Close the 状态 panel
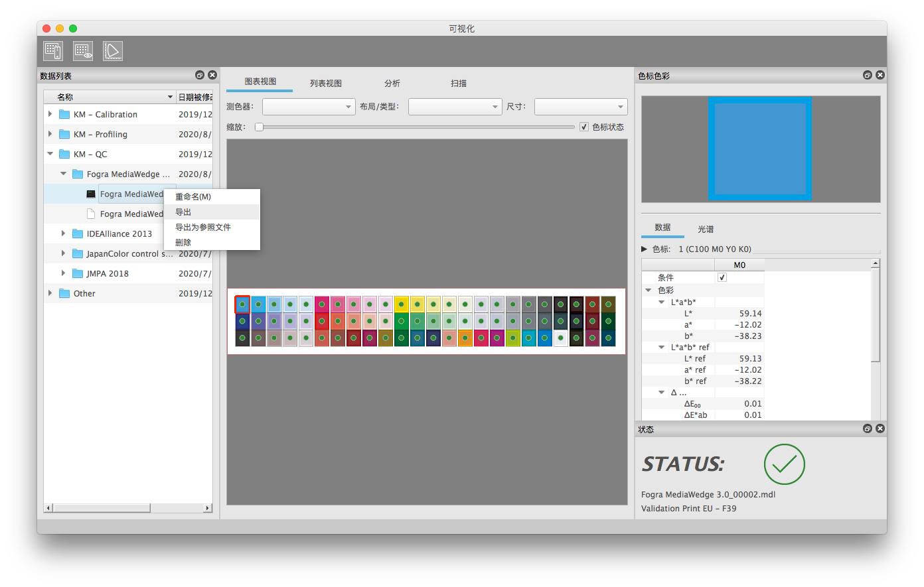924x587 pixels. [x=880, y=428]
